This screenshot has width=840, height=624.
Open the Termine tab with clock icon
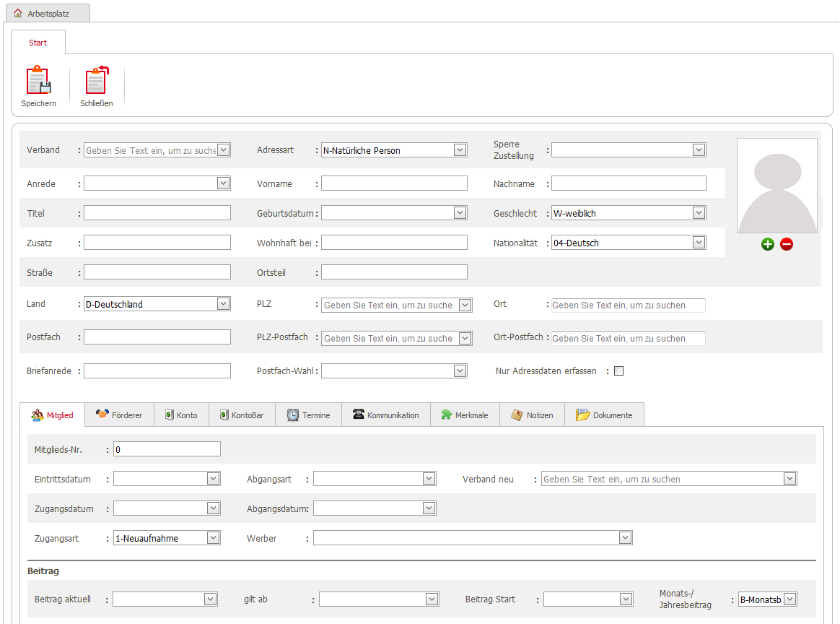(x=308, y=415)
